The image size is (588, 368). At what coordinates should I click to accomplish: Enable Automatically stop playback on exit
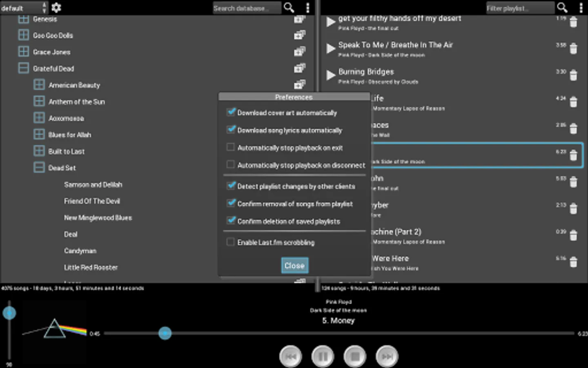point(231,147)
